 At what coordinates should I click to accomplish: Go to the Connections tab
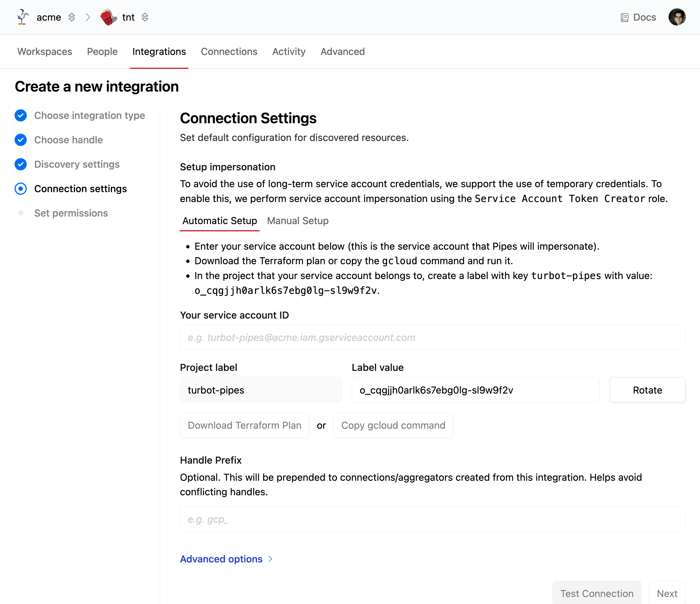click(x=229, y=52)
